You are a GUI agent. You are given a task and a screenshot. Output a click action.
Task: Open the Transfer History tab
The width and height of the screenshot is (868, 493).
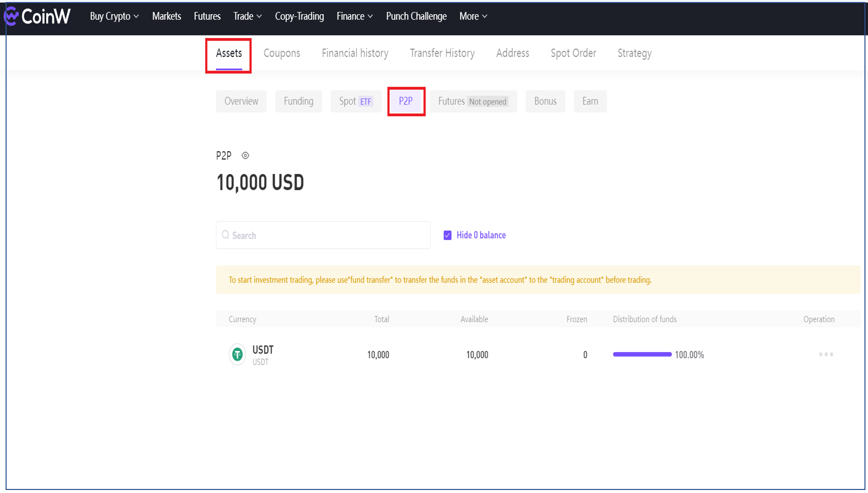(442, 53)
